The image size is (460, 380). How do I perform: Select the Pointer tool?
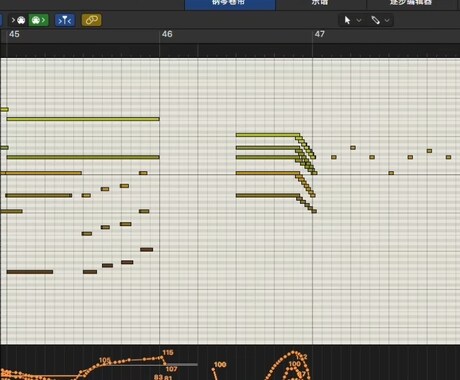click(x=347, y=20)
